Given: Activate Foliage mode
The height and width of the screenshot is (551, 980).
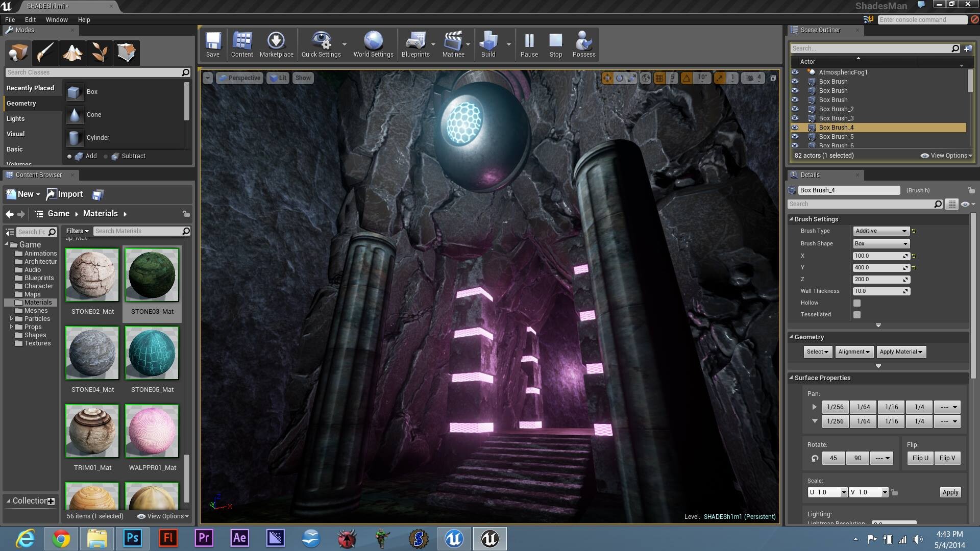Looking at the screenshot, I should (99, 53).
